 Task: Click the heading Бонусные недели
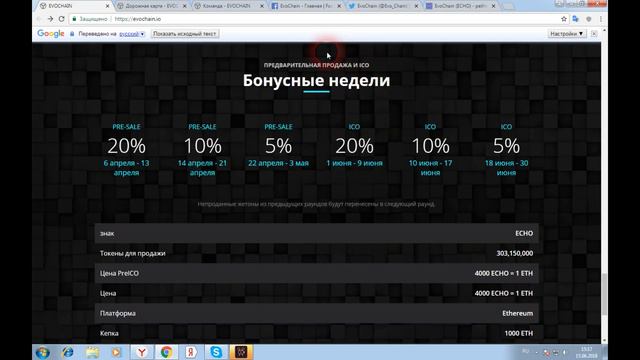tap(316, 80)
